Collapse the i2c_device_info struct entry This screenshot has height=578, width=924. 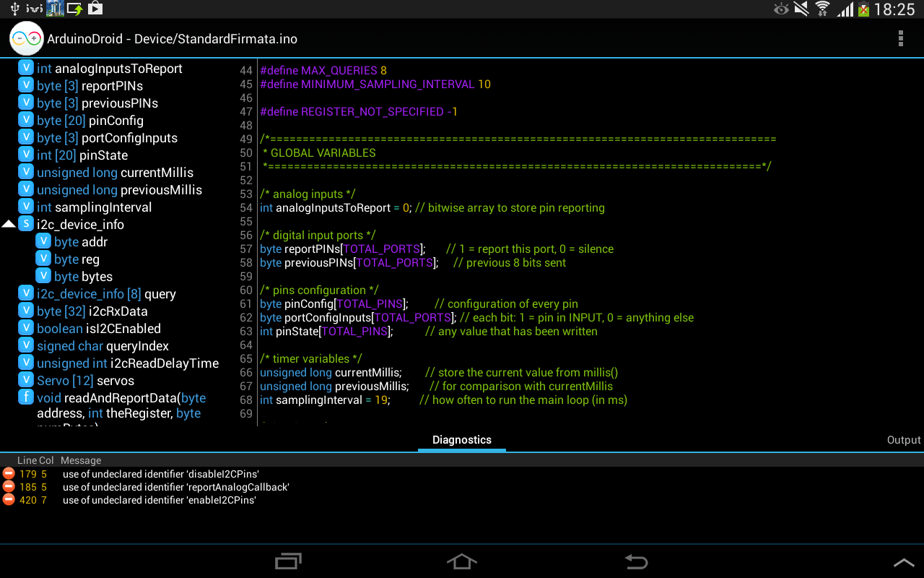click(x=8, y=224)
